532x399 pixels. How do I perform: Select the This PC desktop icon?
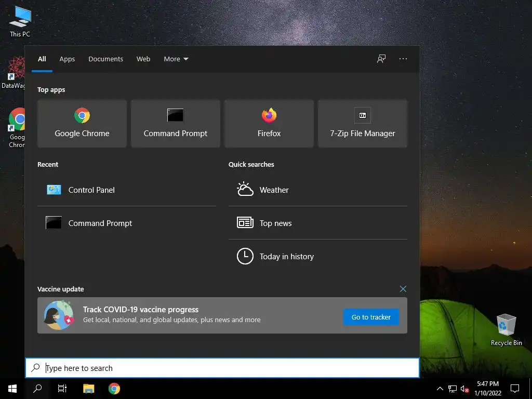pos(20,21)
